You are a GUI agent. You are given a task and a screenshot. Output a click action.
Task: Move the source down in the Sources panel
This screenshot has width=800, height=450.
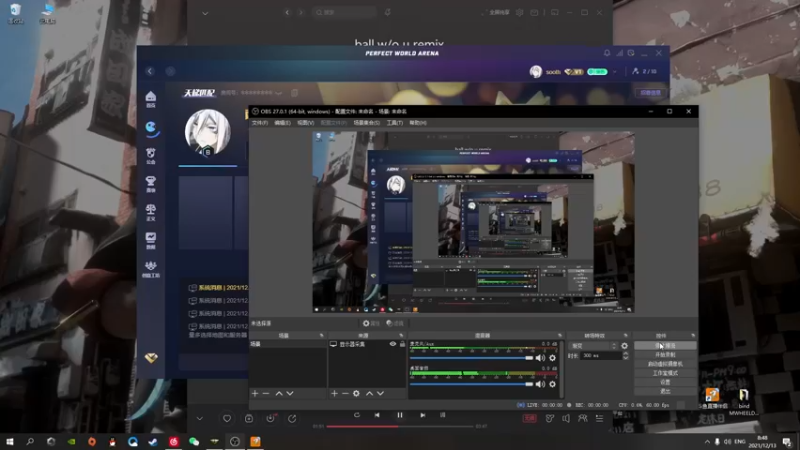(x=380, y=393)
